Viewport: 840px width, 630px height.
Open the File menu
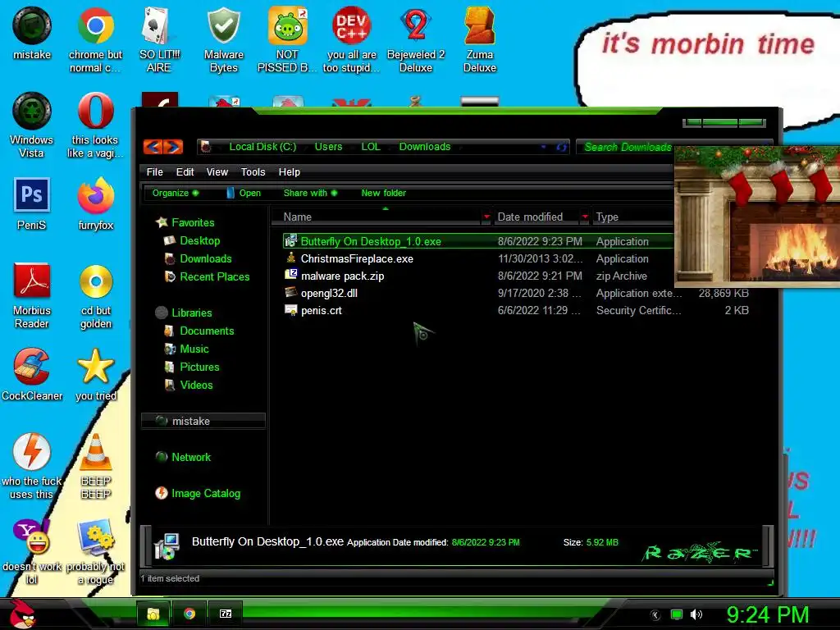click(155, 172)
